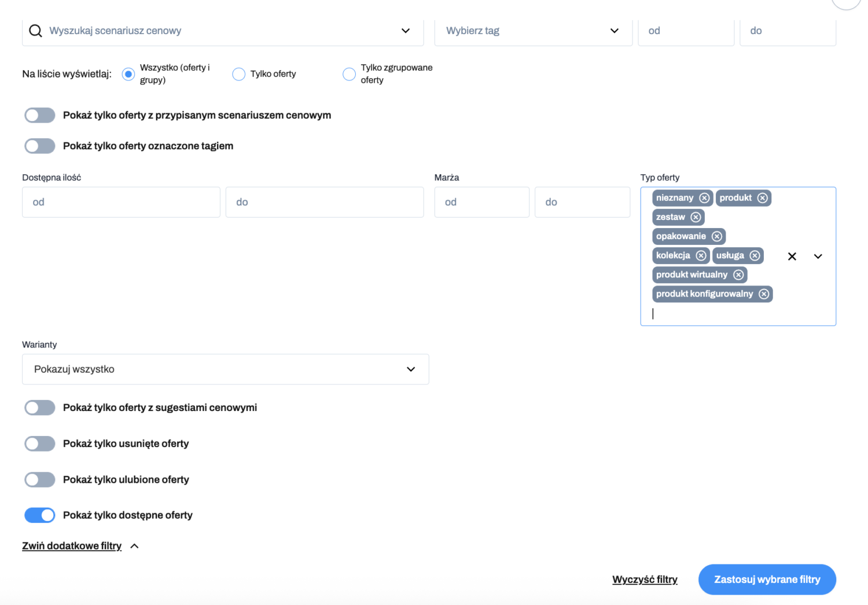This screenshot has width=868, height=605.
Task: Click the 'Na liście wyświetlaj:' label
Action: (67, 74)
